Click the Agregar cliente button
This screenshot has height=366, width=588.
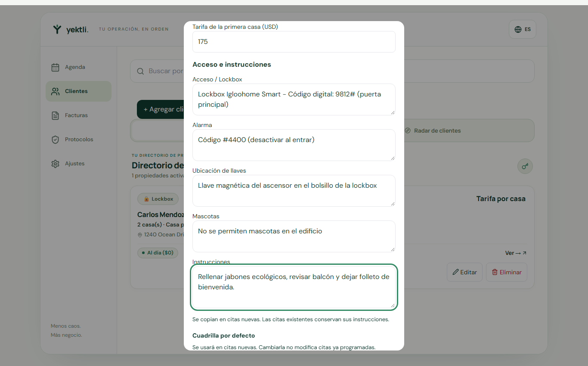click(161, 109)
